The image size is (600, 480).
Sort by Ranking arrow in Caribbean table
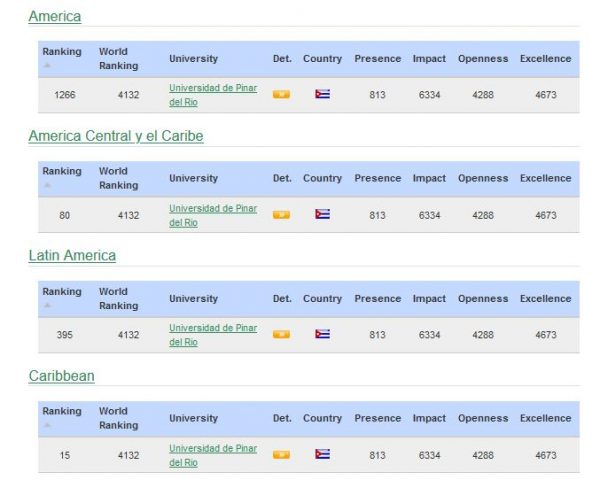coord(47,426)
